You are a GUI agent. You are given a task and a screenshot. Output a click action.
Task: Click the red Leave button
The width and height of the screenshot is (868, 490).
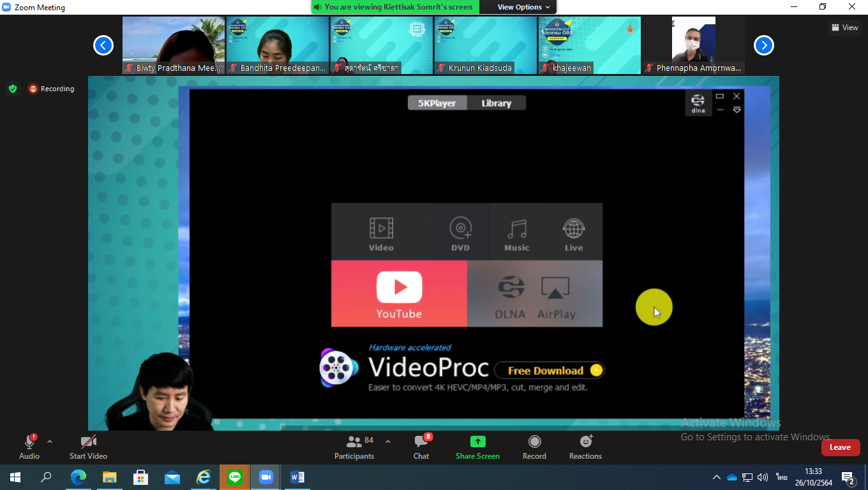click(x=841, y=447)
